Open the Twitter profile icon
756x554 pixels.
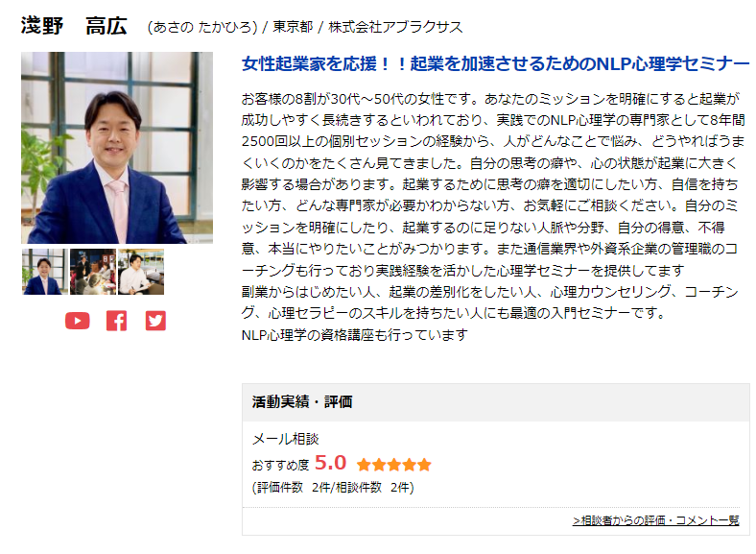tap(155, 321)
